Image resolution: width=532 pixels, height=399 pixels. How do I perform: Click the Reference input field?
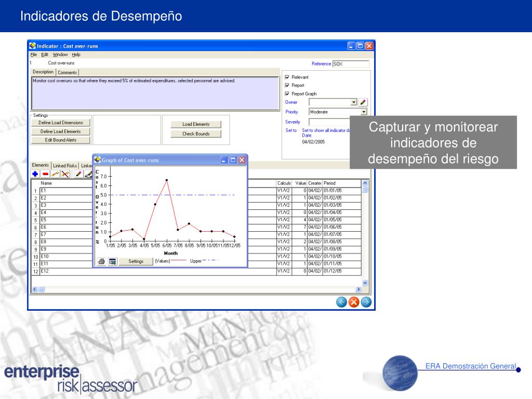pyautogui.click(x=351, y=64)
